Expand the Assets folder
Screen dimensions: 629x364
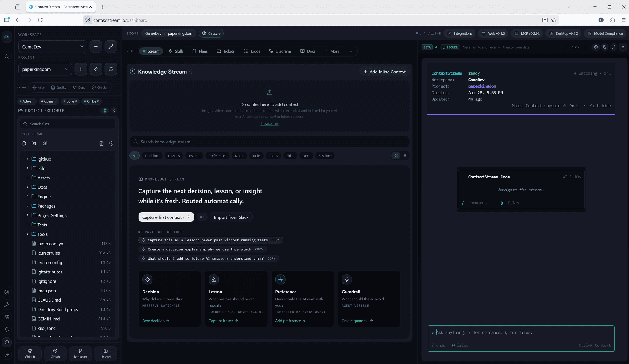coord(27,178)
